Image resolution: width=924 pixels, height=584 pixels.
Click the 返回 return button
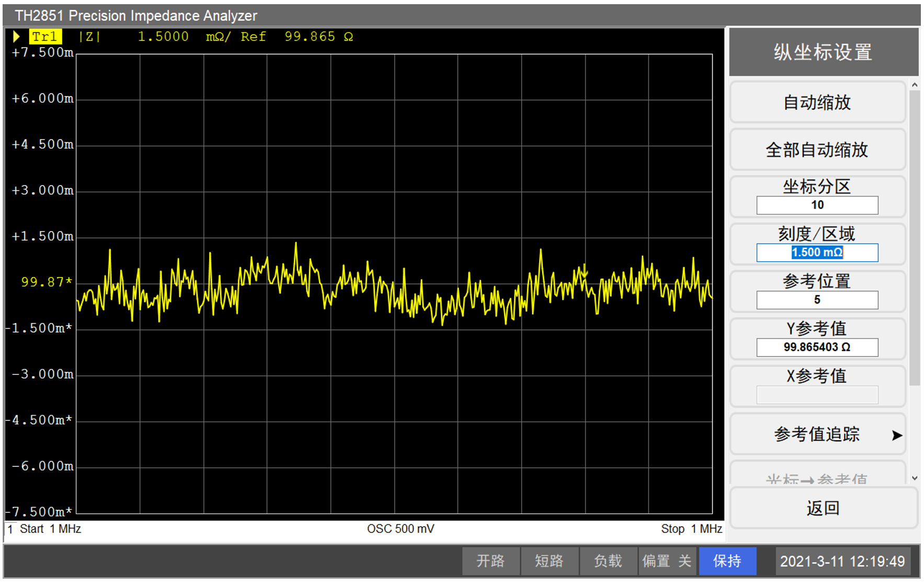click(x=823, y=508)
